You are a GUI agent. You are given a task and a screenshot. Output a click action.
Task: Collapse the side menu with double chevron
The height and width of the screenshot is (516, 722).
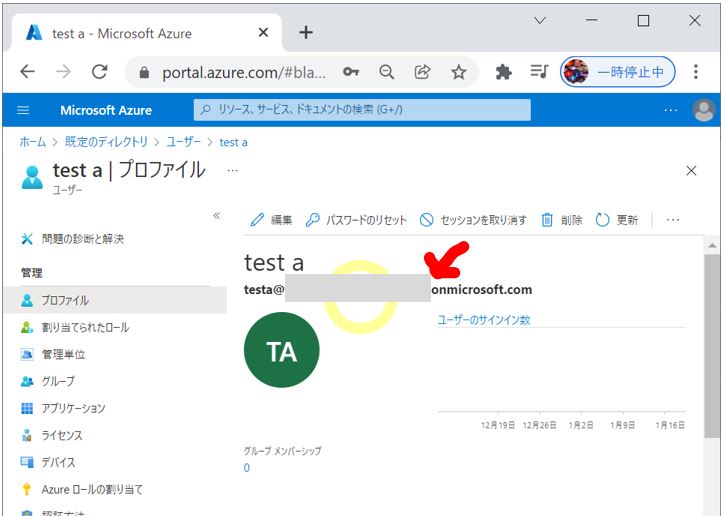[x=216, y=215]
